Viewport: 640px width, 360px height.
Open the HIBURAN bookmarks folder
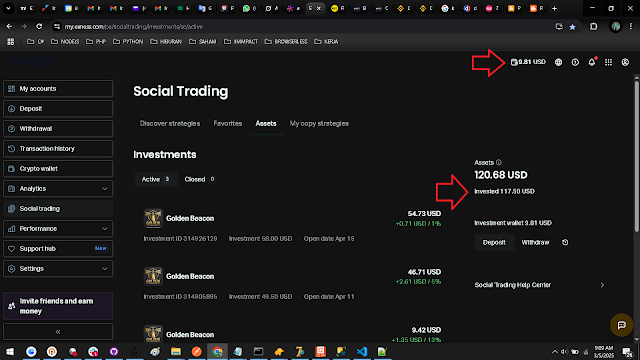(166, 42)
